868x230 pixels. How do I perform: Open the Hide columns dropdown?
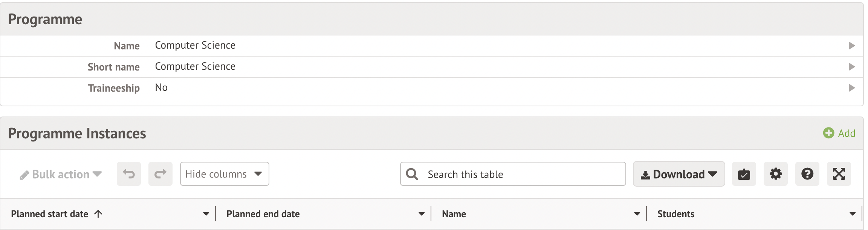click(225, 174)
